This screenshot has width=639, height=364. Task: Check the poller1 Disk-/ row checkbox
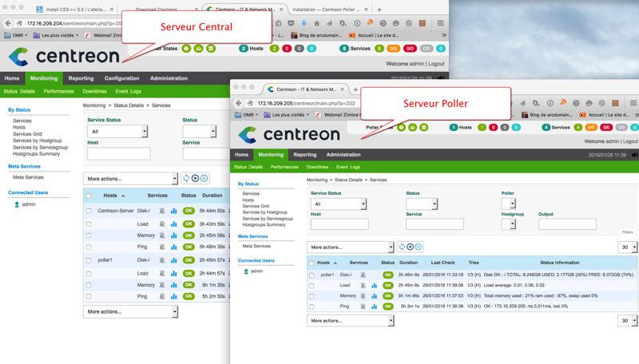point(312,275)
